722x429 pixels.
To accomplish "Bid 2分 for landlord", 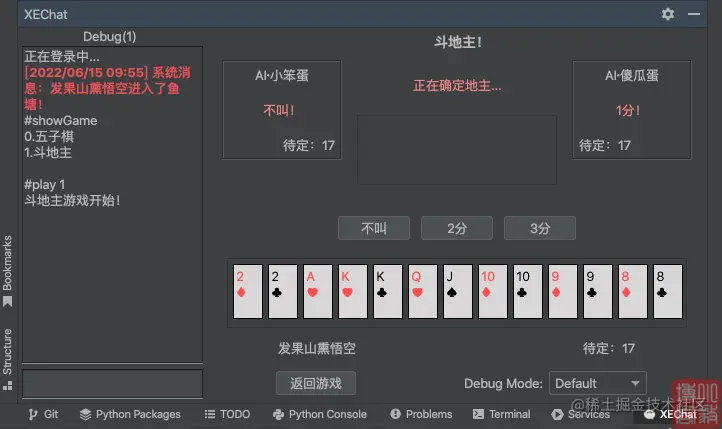I will tap(457, 228).
